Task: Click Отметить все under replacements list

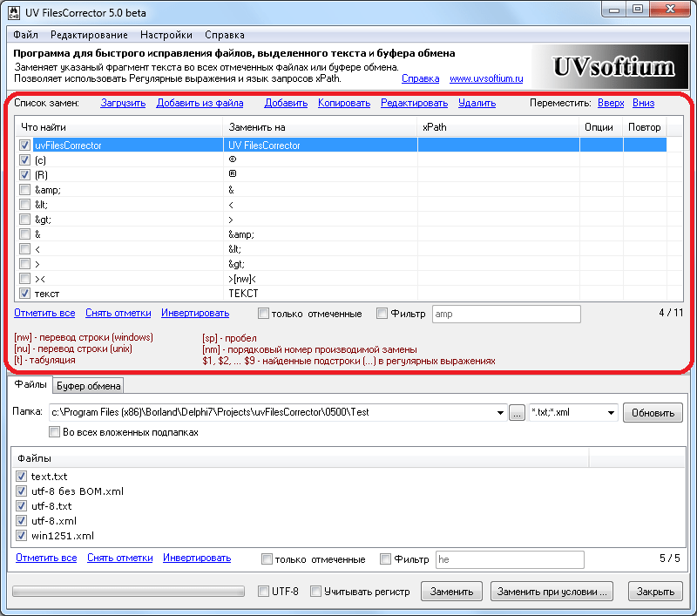Action: (44, 313)
